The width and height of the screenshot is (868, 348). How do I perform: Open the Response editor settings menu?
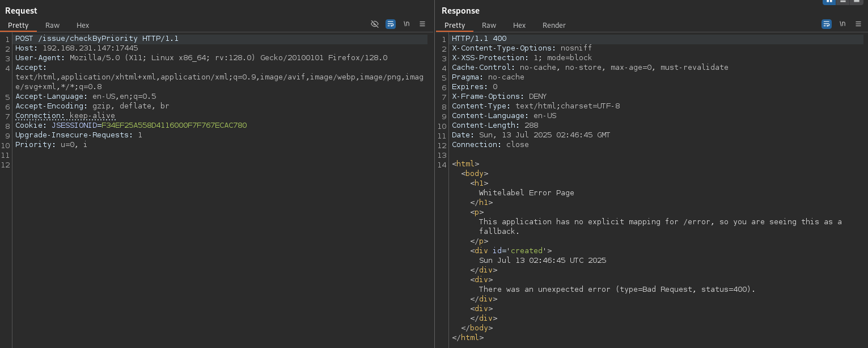(x=859, y=24)
